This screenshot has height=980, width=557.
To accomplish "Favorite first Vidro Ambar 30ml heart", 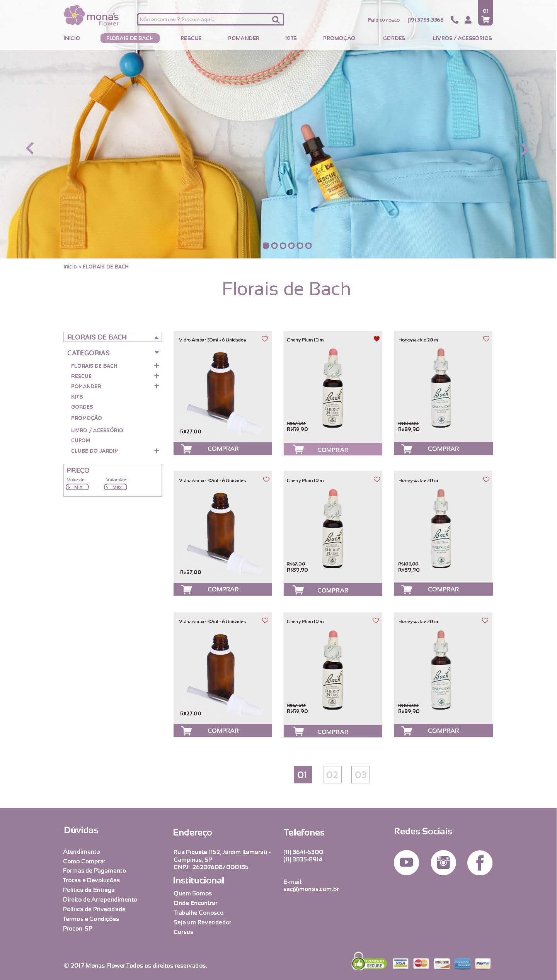I will tap(265, 339).
